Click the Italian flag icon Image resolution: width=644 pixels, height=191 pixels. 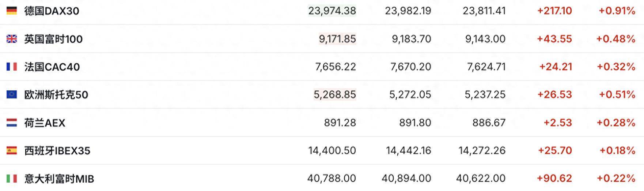click(12, 179)
